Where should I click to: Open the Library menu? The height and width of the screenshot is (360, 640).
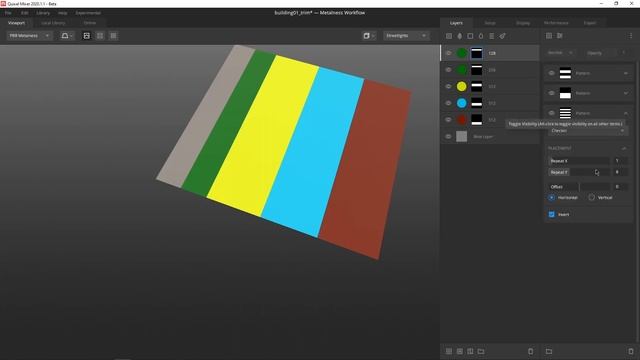point(43,13)
